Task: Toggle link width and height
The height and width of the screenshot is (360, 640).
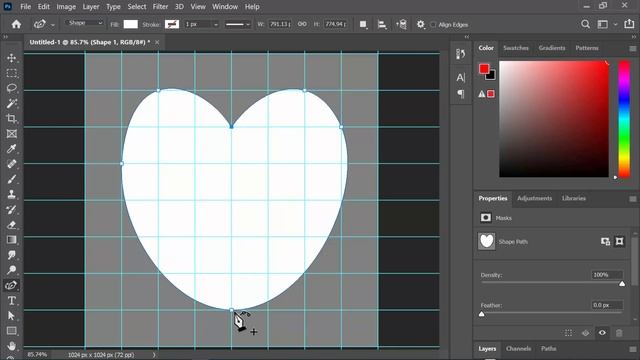Action: 302,24
